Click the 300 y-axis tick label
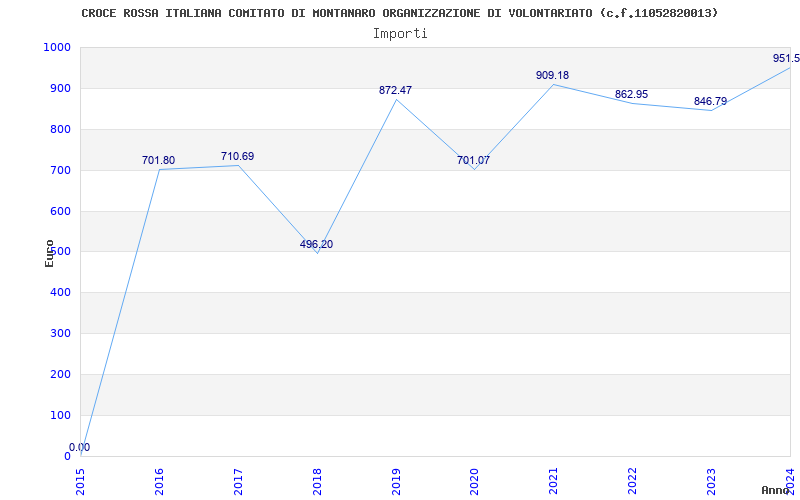This screenshot has height=500, width=800. [60, 333]
